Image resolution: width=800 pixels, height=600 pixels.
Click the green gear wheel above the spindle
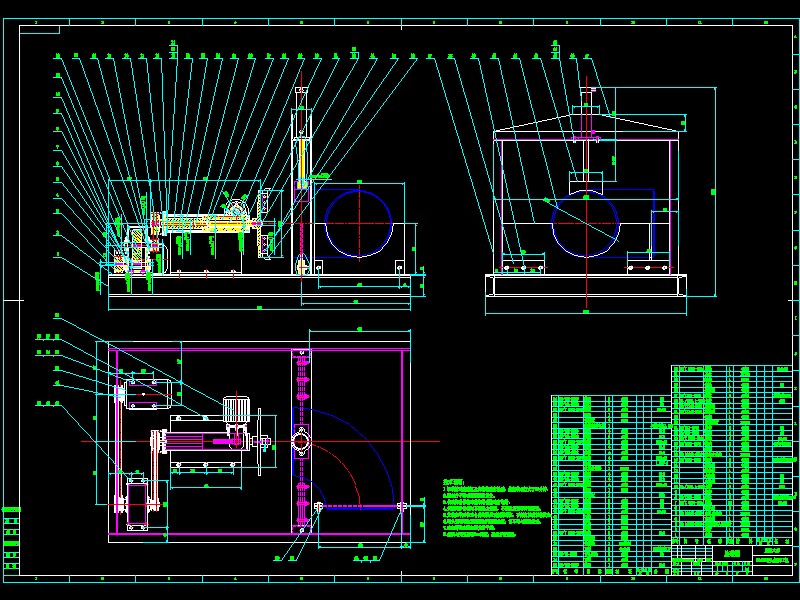236,208
